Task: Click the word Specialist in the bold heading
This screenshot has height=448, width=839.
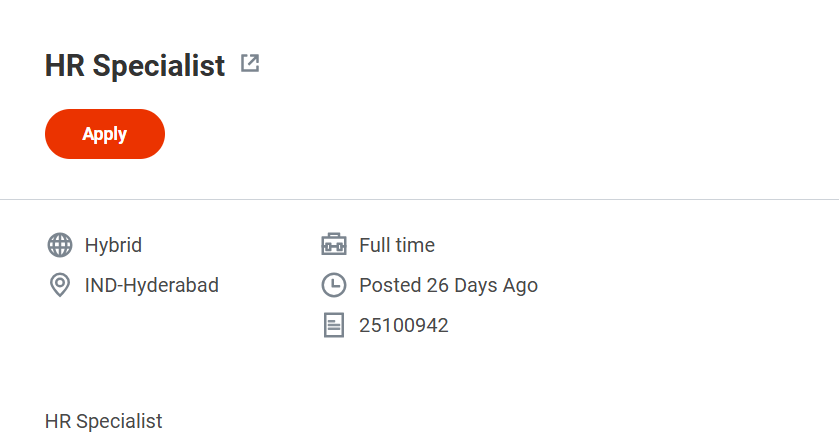Action: [159, 66]
